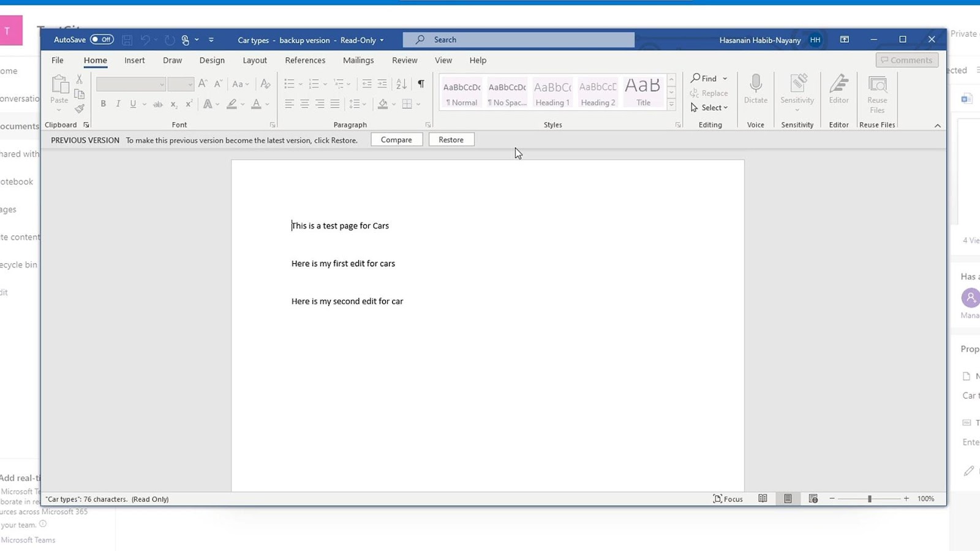Click the Compare button

click(396, 140)
